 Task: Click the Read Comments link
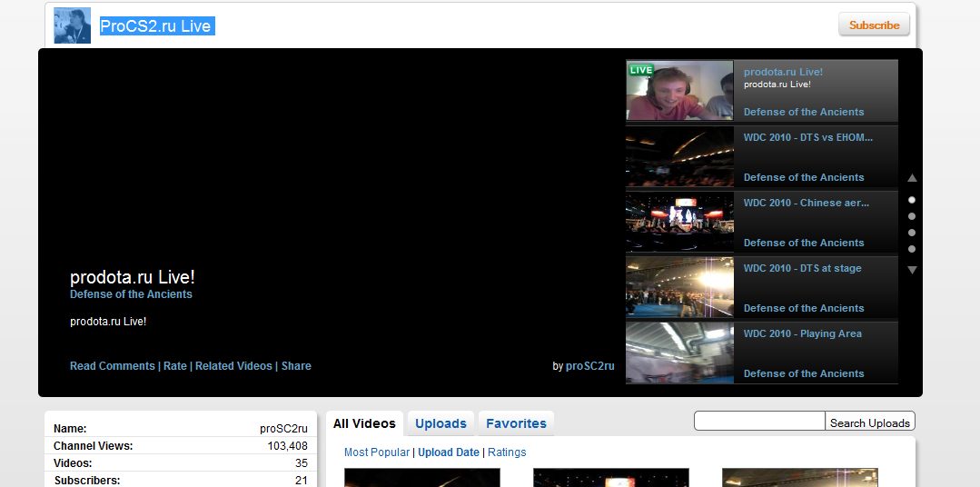[113, 366]
